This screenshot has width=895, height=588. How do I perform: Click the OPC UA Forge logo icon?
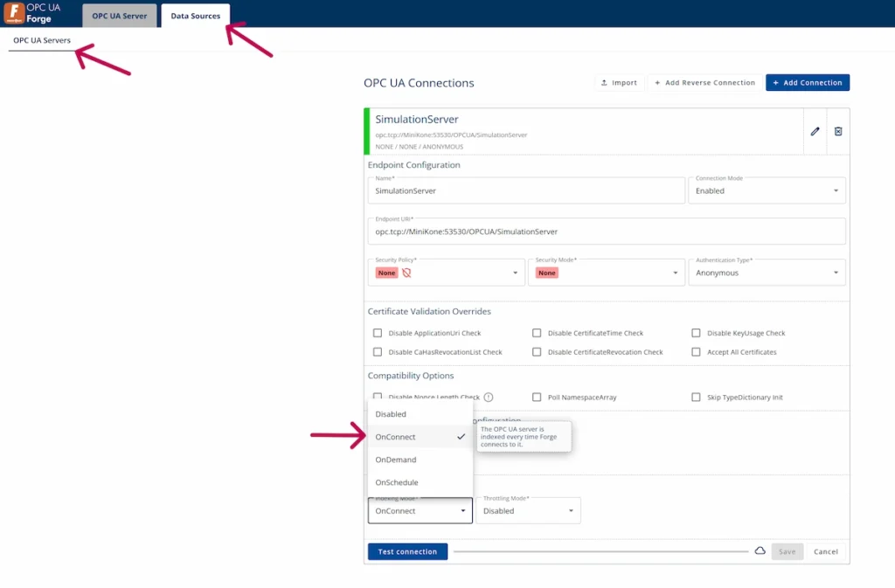(14, 13)
